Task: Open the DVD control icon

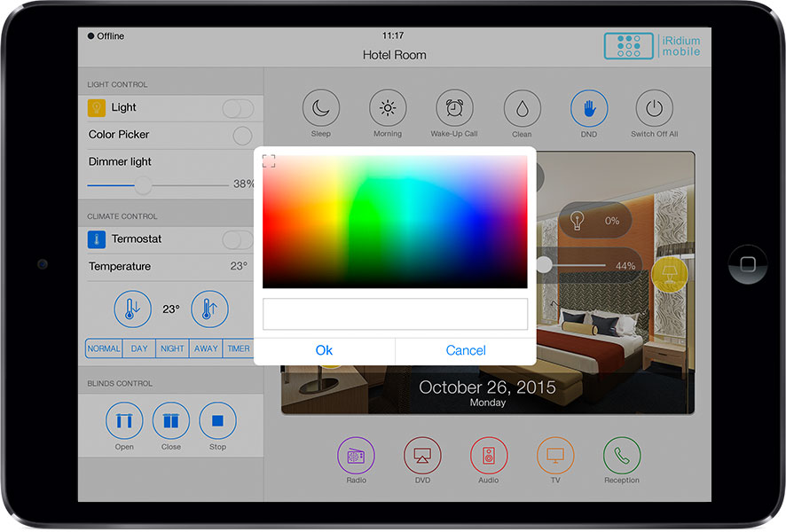Action: click(x=422, y=456)
